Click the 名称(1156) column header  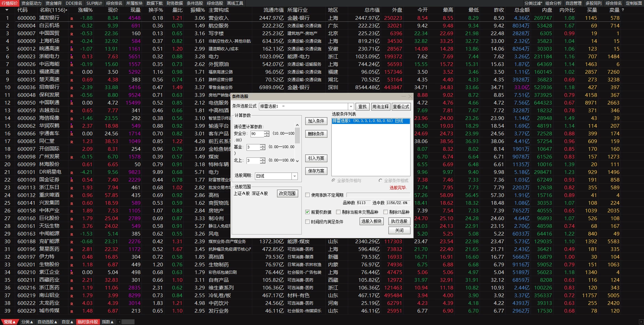pyautogui.click(x=53, y=10)
